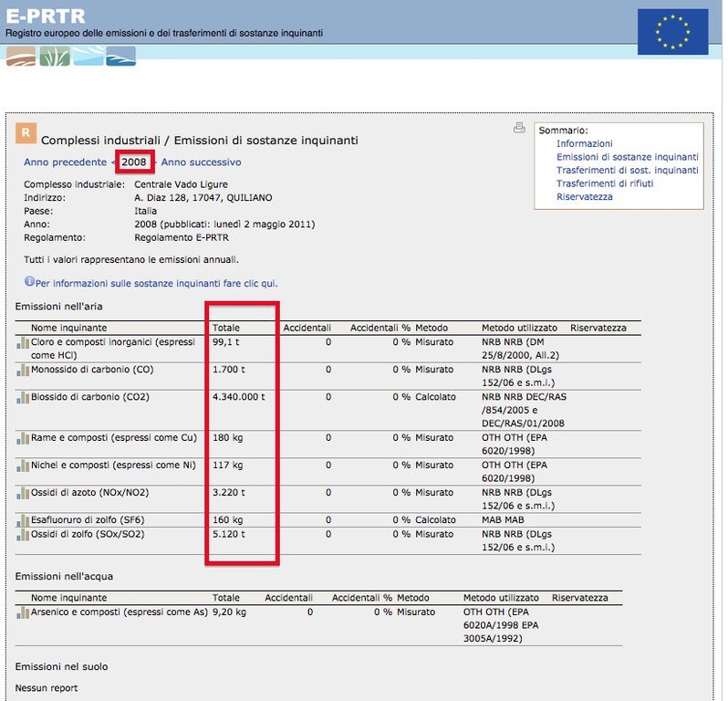The height and width of the screenshot is (701, 728).
Task: Go to 'Anno successivo'
Action: (201, 162)
